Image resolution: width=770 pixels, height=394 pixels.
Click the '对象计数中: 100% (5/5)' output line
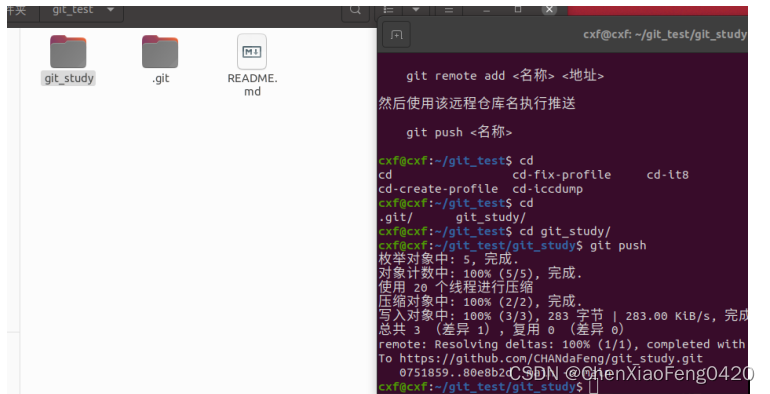(x=480, y=274)
